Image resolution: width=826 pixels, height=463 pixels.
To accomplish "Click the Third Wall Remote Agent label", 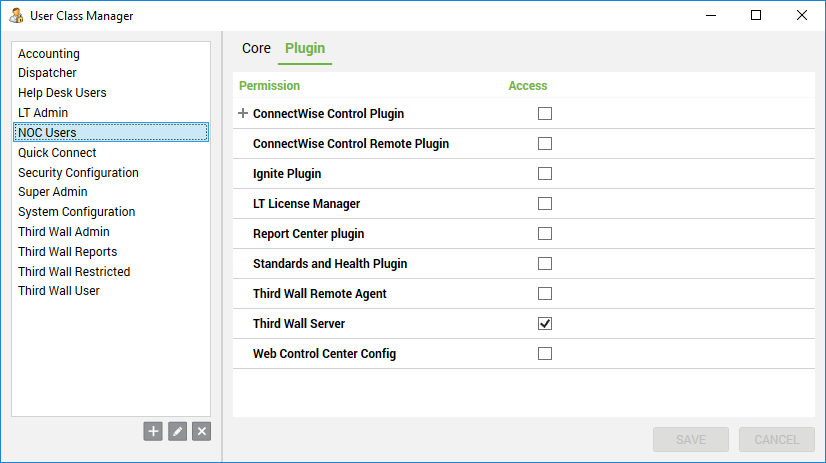I will pyautogui.click(x=320, y=294).
